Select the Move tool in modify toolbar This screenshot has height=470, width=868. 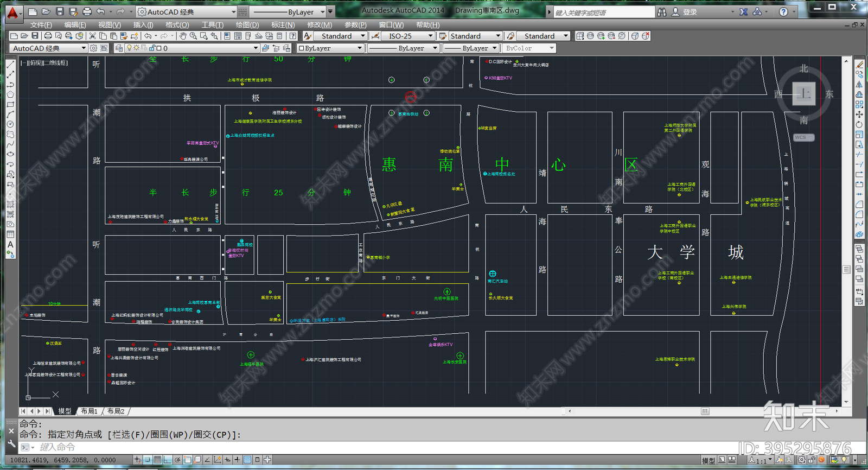tap(859, 115)
